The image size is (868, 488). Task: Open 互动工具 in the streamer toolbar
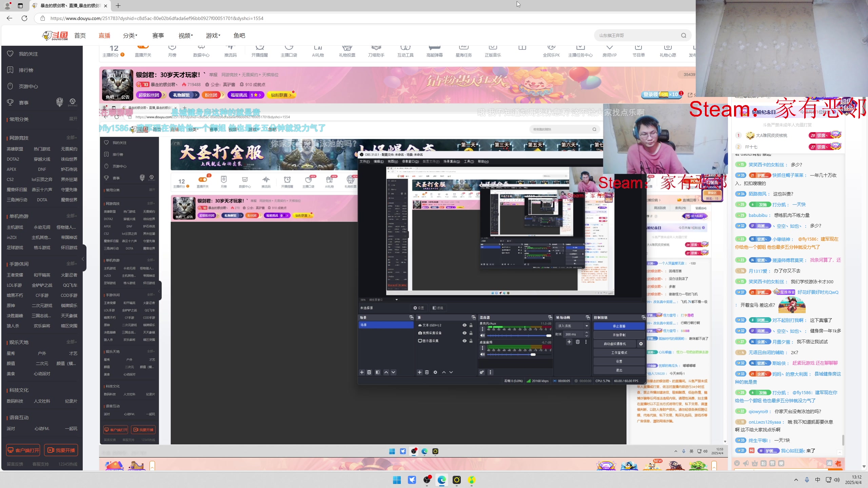406,51
